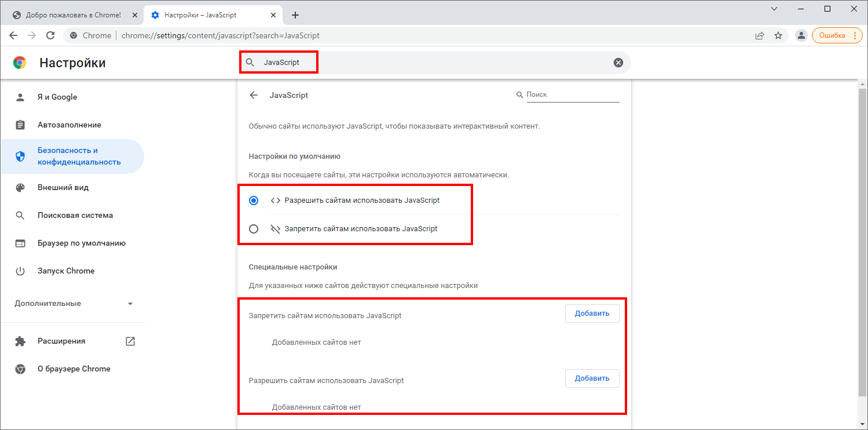The width and height of the screenshot is (868, 430).
Task: Open the user profile avatar icon
Action: tap(801, 35)
